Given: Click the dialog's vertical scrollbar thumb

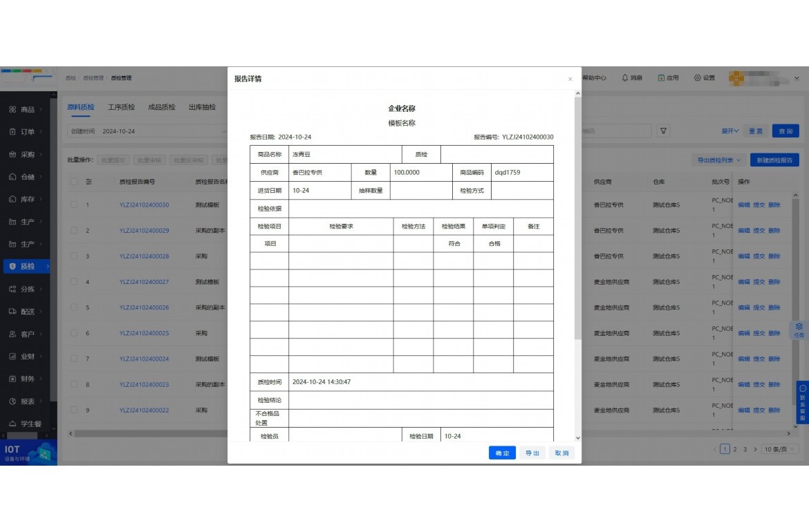Looking at the screenshot, I should (x=578, y=219).
